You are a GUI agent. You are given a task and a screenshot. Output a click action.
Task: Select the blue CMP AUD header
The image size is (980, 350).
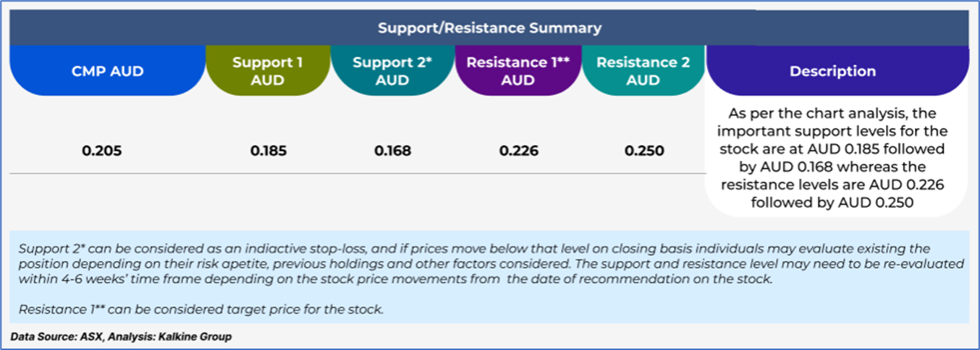click(x=107, y=71)
